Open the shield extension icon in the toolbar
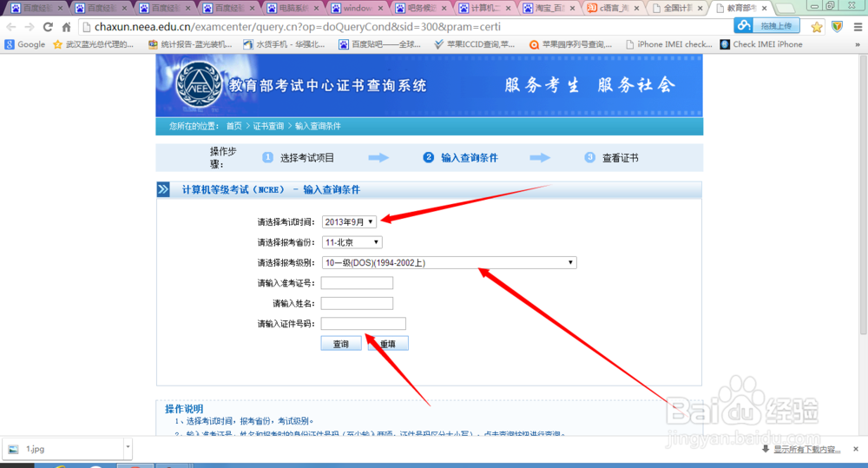This screenshot has width=868, height=468. tap(837, 27)
